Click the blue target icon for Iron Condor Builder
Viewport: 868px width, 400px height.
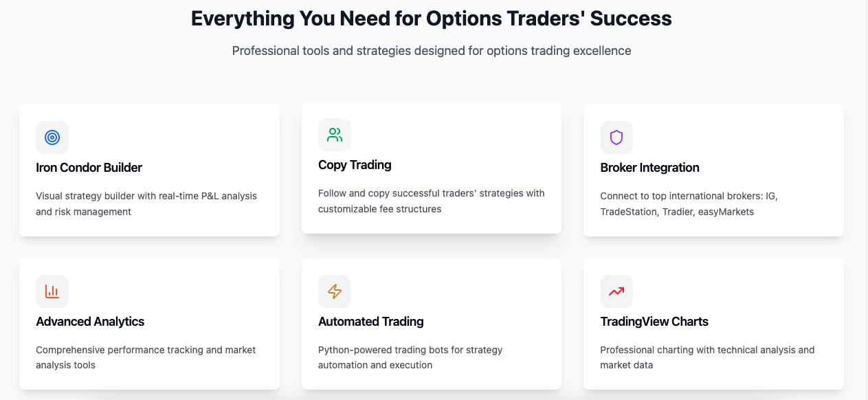point(52,137)
